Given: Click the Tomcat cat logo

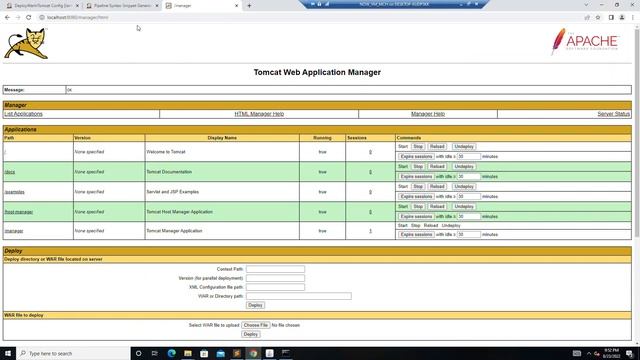Looking at the screenshot, I should point(26,44).
